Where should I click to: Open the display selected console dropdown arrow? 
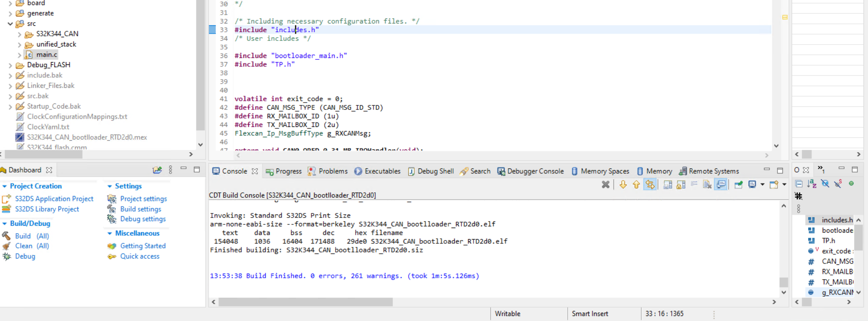coord(762,184)
